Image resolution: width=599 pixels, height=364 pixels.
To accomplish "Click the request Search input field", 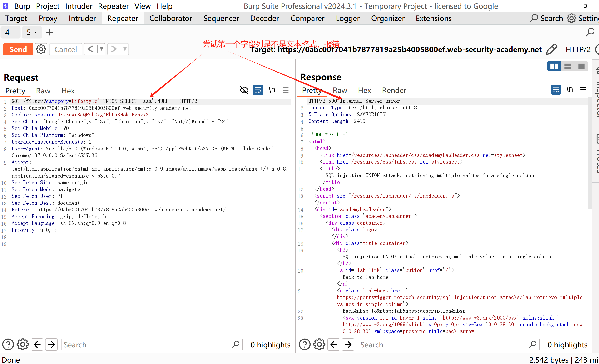I will click(x=146, y=344).
